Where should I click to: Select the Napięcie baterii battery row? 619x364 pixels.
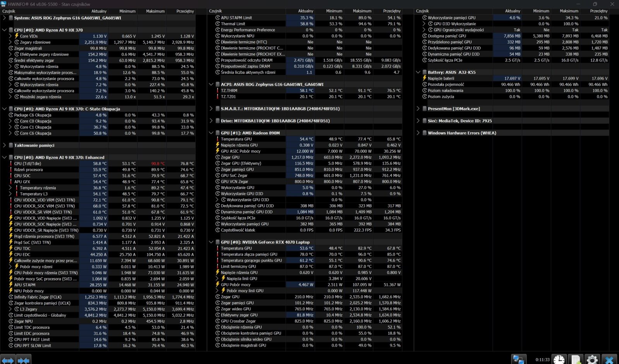click(441, 79)
